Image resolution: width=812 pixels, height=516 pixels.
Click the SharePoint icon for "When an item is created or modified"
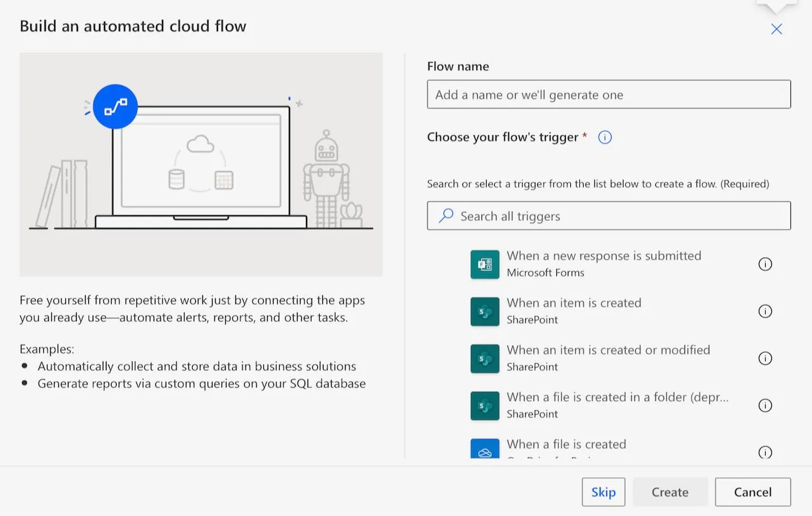(x=485, y=358)
